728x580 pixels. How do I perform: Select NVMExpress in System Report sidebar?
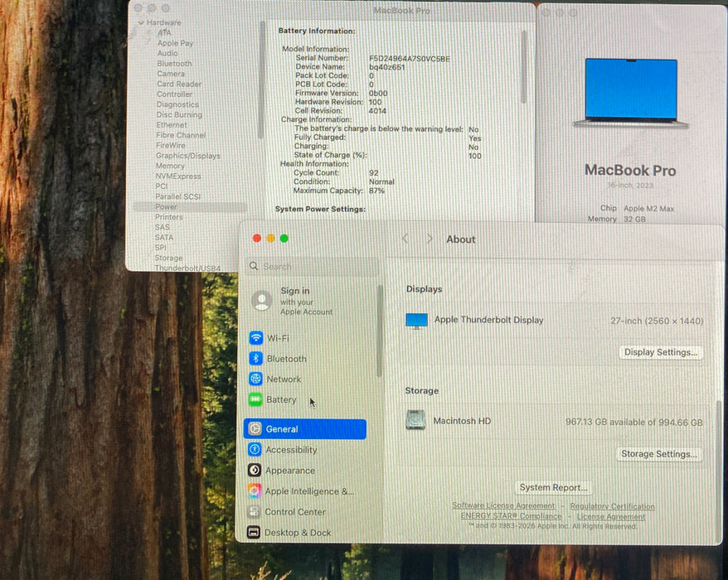point(177,176)
